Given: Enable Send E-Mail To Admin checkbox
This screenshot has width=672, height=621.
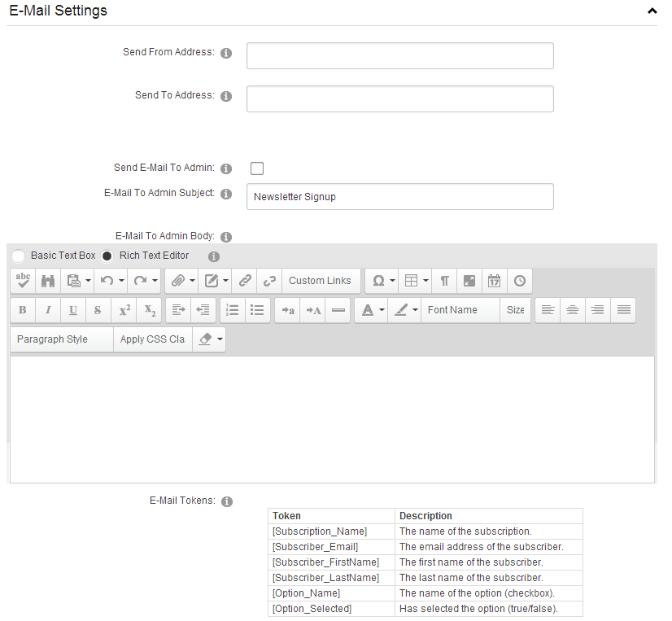Looking at the screenshot, I should coord(257,168).
